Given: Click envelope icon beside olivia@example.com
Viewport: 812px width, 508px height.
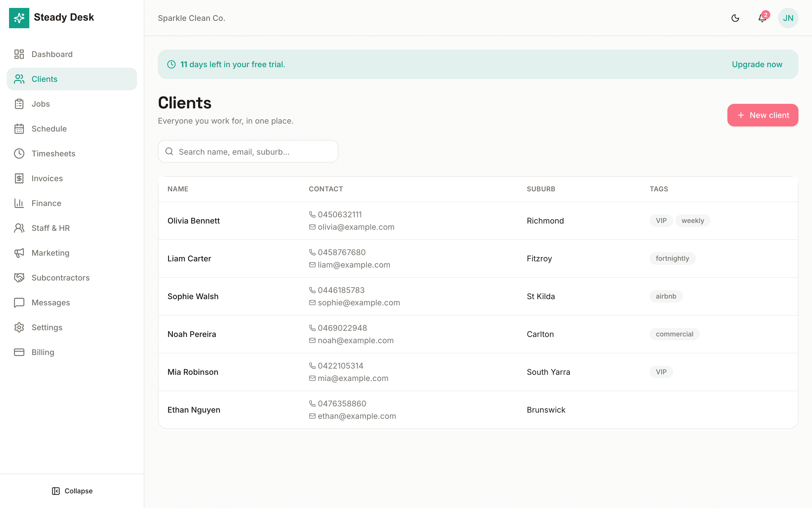Looking at the screenshot, I should [x=312, y=227].
